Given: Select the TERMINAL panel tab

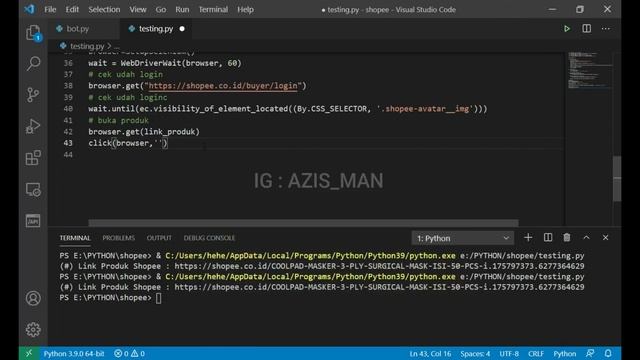Looking at the screenshot, I should coord(75,238).
